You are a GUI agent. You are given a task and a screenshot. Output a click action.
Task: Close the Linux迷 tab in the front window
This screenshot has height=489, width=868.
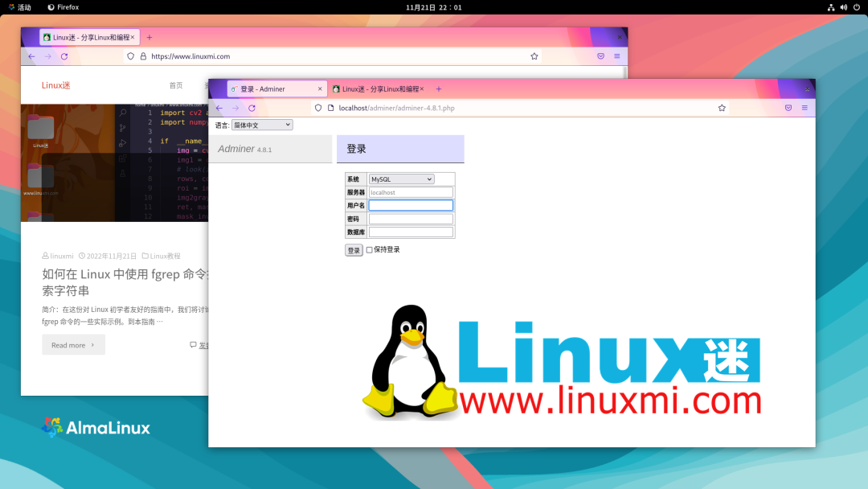coord(422,89)
